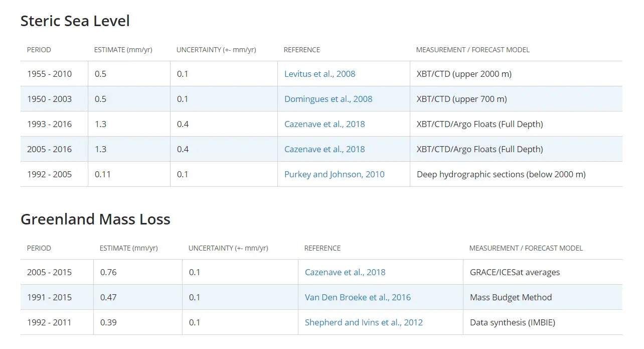Screen dimensions: 644x349
Task: Click MEASUREMENT / FORECAST MODEL header in Steric table
Action: click(472, 50)
